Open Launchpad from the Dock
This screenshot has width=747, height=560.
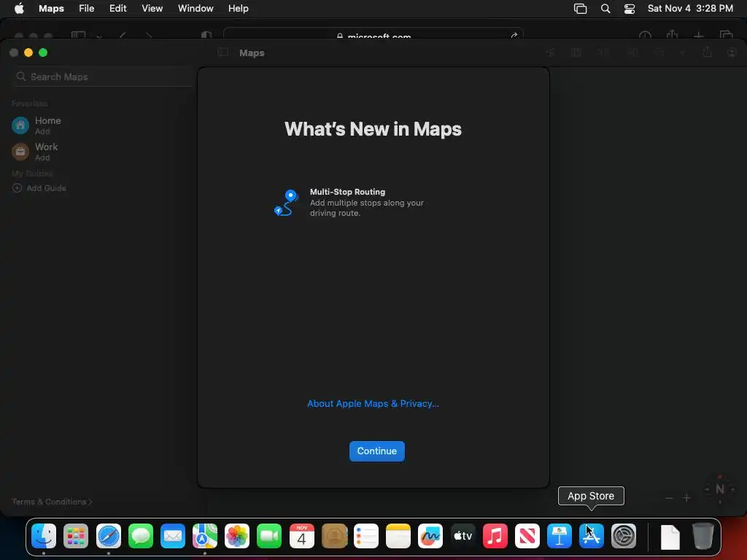[x=76, y=536]
